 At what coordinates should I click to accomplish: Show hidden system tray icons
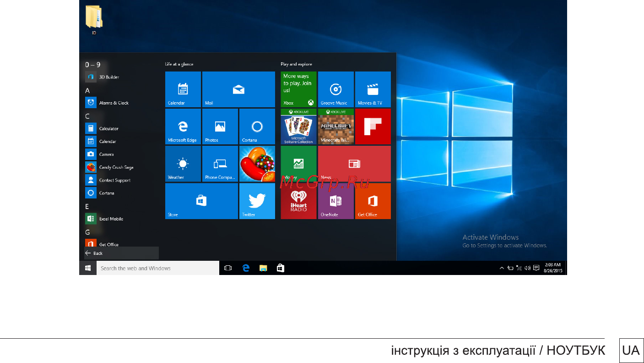[x=502, y=268]
